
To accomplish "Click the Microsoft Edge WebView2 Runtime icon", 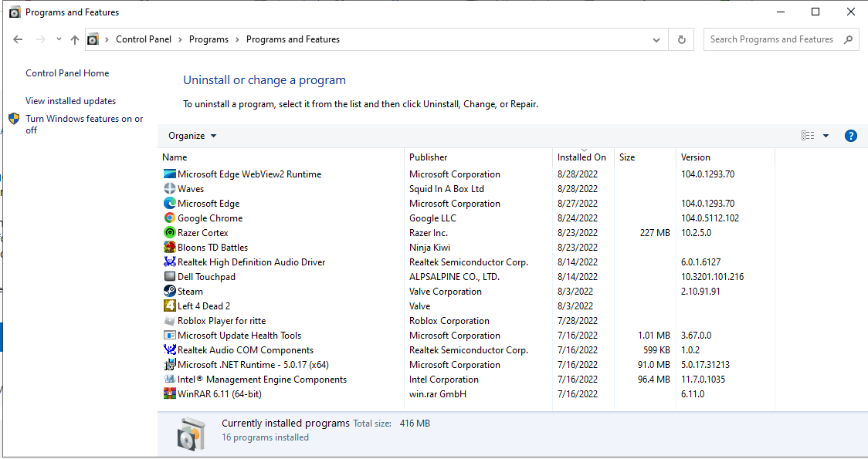I will point(169,174).
